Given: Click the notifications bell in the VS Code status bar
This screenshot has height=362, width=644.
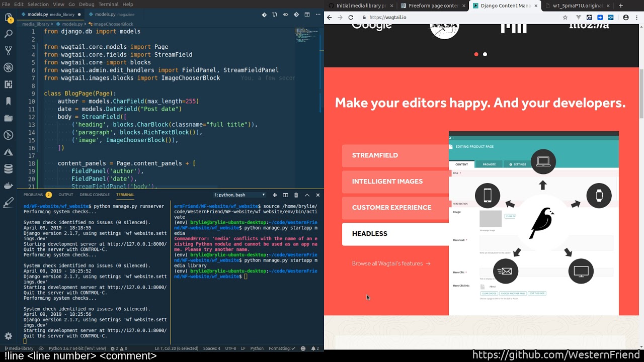Looking at the screenshot, I should point(314,348).
